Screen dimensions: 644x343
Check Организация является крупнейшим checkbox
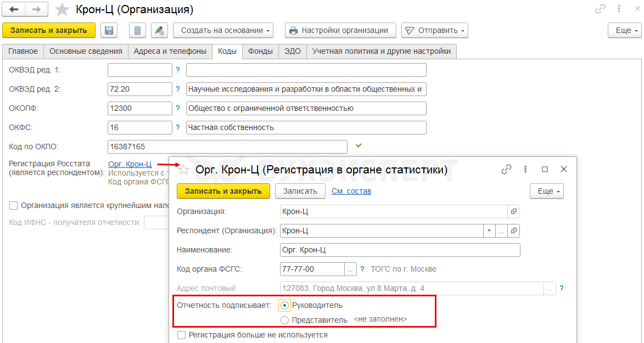(x=14, y=205)
